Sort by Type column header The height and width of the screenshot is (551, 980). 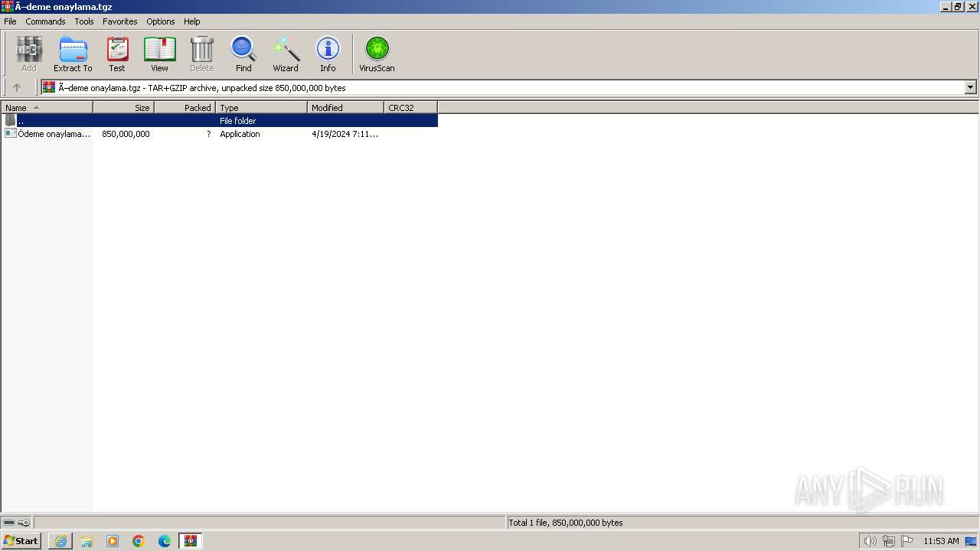click(261, 107)
